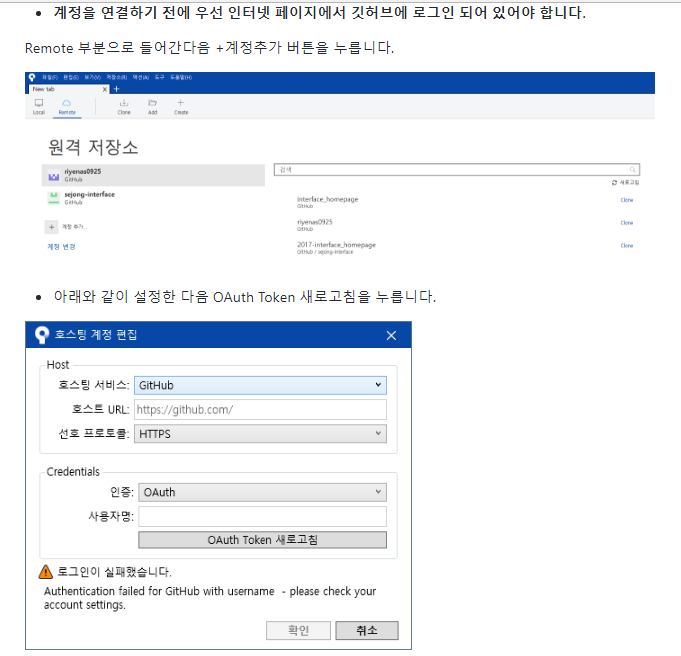This screenshot has height=656, width=681.
Task: Click the SourceTree icon in dialog title
Action: [x=42, y=335]
